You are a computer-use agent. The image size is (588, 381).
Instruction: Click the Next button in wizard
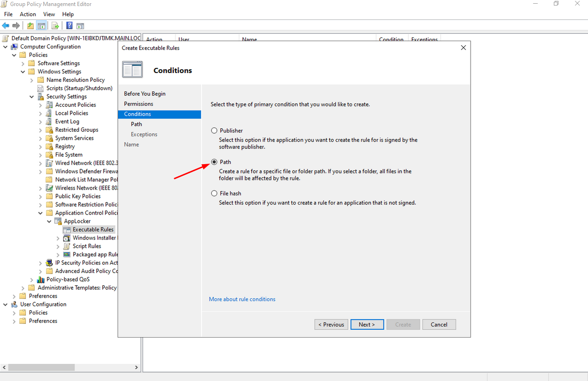[x=367, y=325]
